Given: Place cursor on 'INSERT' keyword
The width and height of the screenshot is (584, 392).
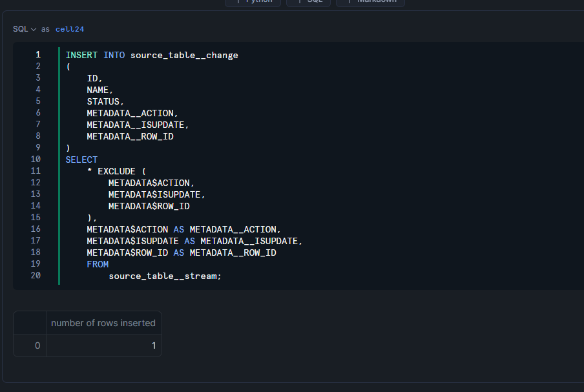Looking at the screenshot, I should 81,55.
